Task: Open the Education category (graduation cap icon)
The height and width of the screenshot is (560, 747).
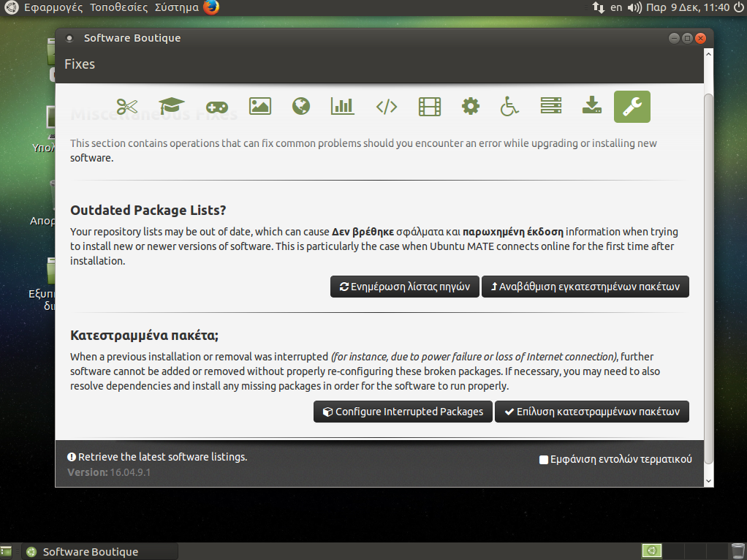Action: 172,107
